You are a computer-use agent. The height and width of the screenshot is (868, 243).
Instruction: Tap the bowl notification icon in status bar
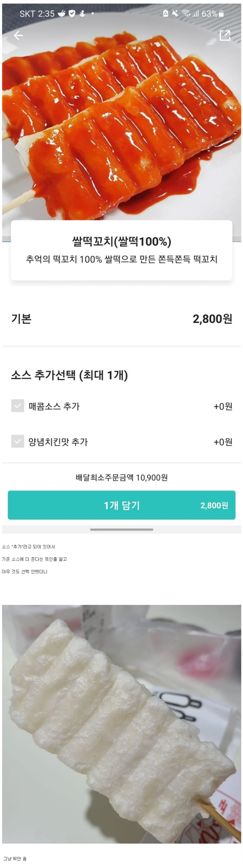click(61, 13)
